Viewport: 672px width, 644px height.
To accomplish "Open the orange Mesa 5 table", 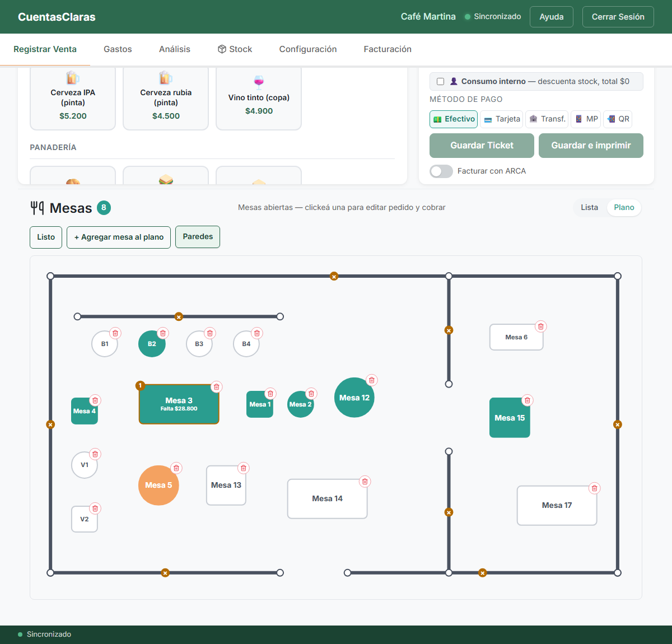I will pyautogui.click(x=158, y=486).
